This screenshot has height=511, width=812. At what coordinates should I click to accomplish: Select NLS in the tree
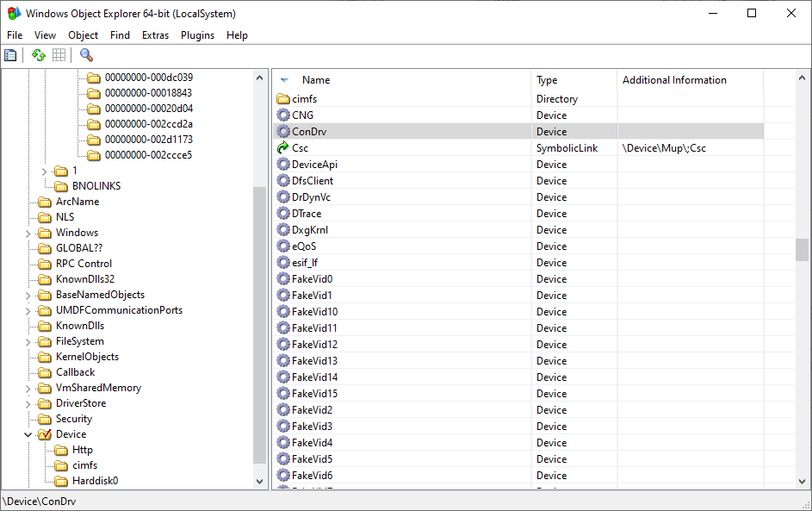click(65, 217)
